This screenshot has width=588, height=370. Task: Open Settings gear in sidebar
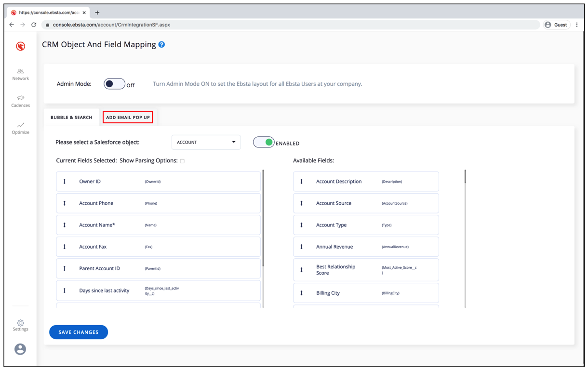pyautogui.click(x=20, y=323)
